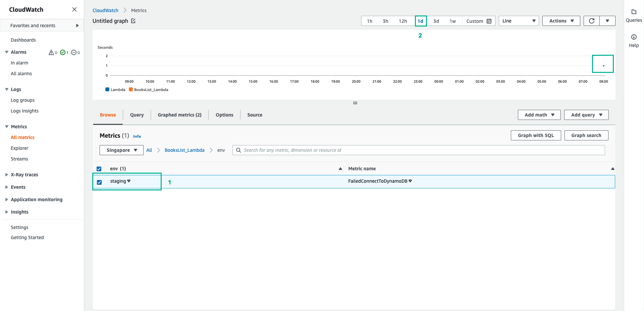This screenshot has height=311, width=644.
Task: Open FailedConnectToDynamoDB metric dropdown arrow
Action: 410,181
